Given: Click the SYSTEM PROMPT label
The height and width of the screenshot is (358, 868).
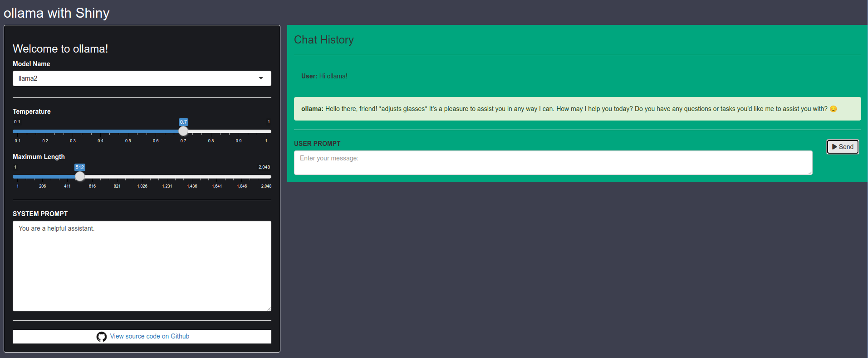Looking at the screenshot, I should tap(40, 214).
